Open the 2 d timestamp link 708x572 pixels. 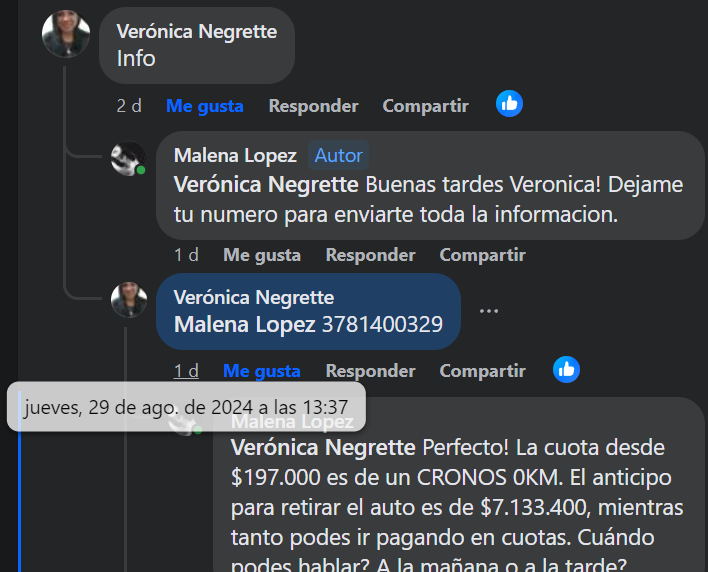129,106
